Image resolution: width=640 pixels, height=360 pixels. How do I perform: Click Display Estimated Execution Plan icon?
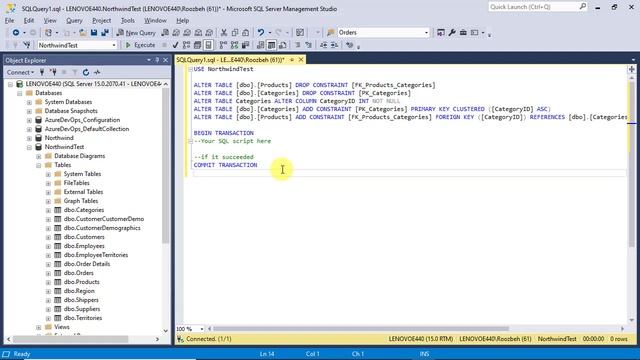click(187, 45)
